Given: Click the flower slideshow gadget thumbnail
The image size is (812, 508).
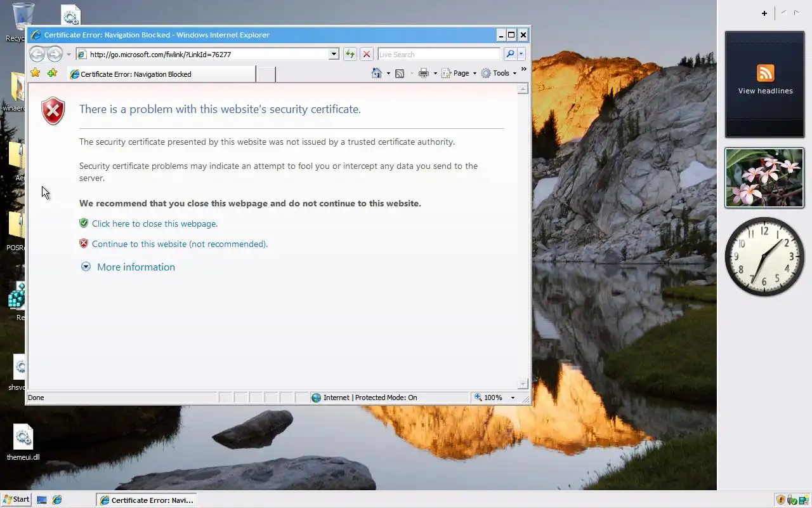Looking at the screenshot, I should pos(764,178).
